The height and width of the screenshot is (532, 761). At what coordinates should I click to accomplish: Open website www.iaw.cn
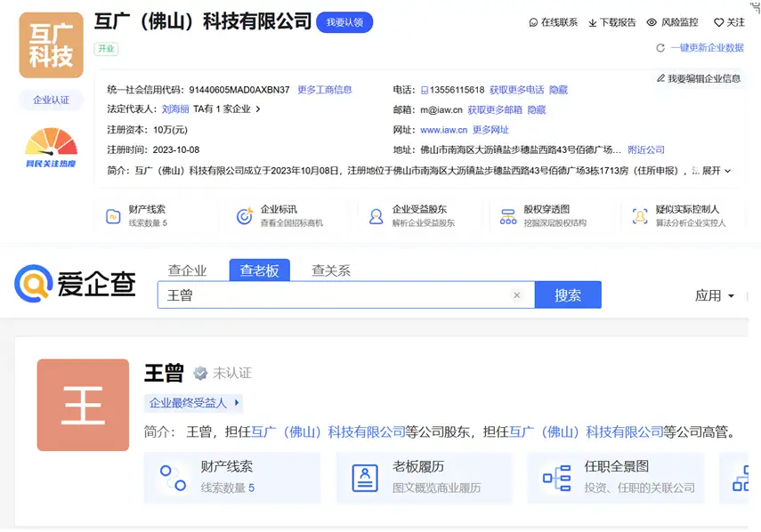tap(443, 130)
